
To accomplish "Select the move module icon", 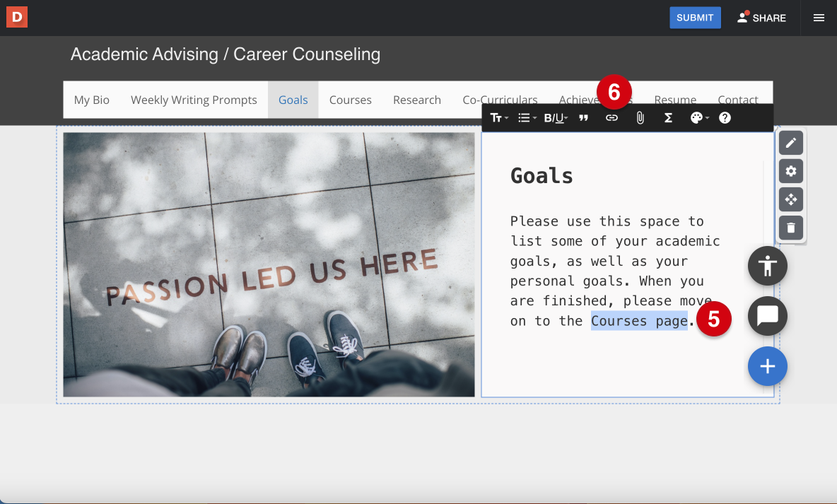I will click(790, 199).
